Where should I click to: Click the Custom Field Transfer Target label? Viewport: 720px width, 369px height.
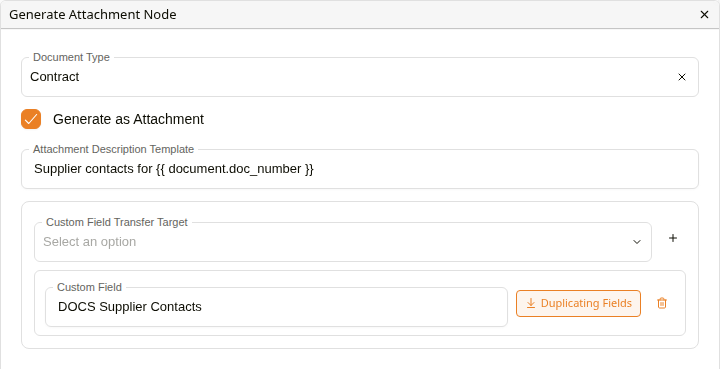click(x=117, y=222)
